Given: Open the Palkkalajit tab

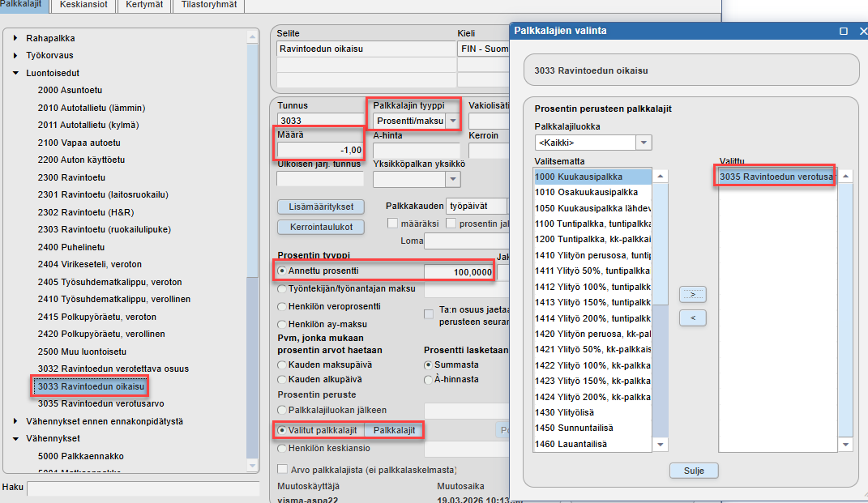Looking at the screenshot, I should coord(22,5).
